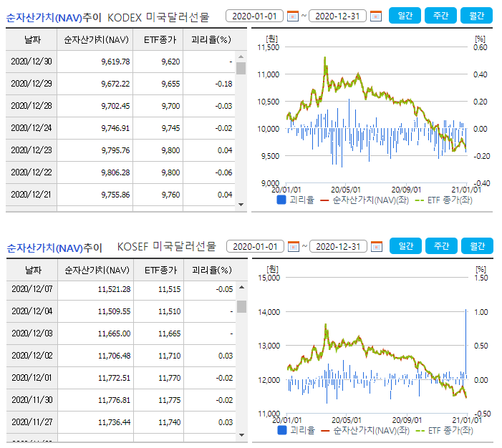Viewport: 502px width, 448px height.
Task: Click 순자산가치(NAV)추이 title of KODEX panel
Action: click(54, 17)
